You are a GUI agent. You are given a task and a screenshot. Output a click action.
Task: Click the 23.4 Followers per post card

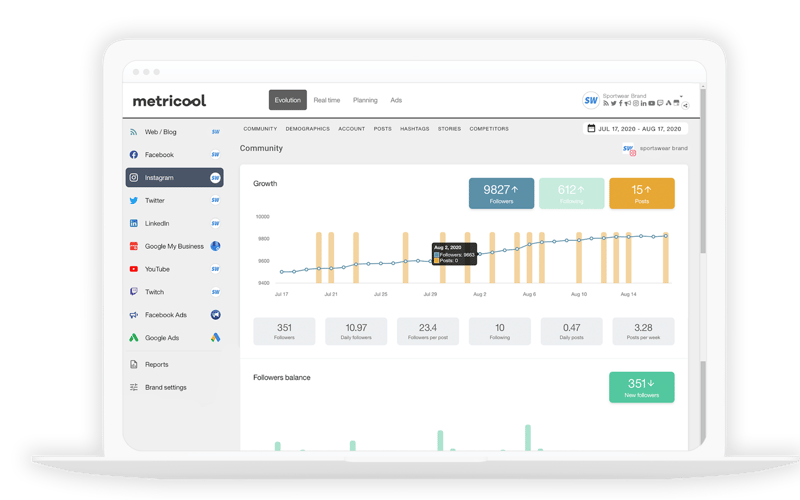pos(428,331)
